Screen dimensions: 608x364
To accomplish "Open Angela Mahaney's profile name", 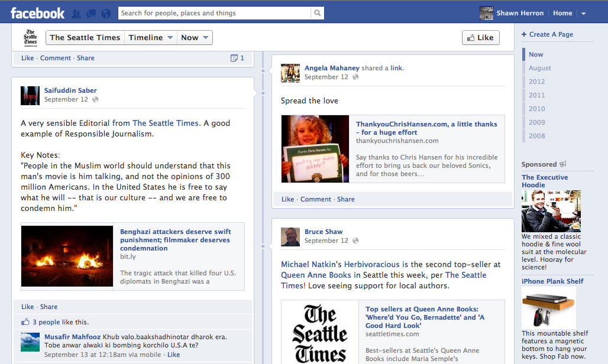I will (332, 68).
